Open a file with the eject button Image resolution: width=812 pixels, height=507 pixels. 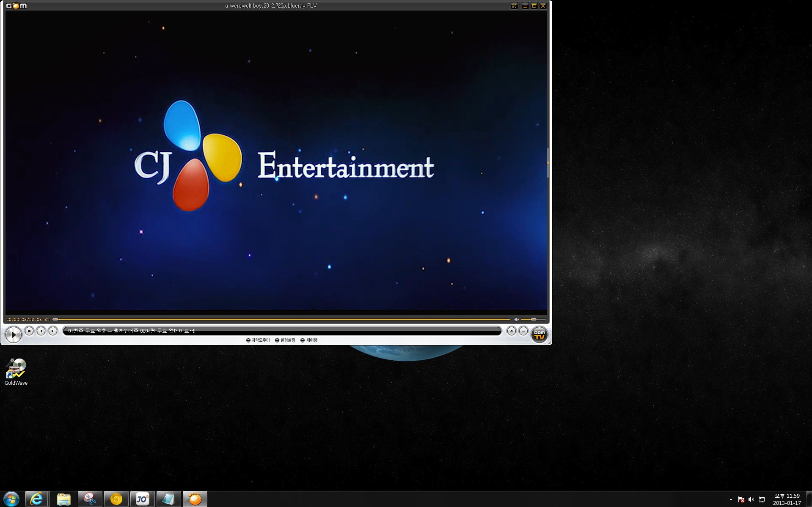[x=512, y=331]
